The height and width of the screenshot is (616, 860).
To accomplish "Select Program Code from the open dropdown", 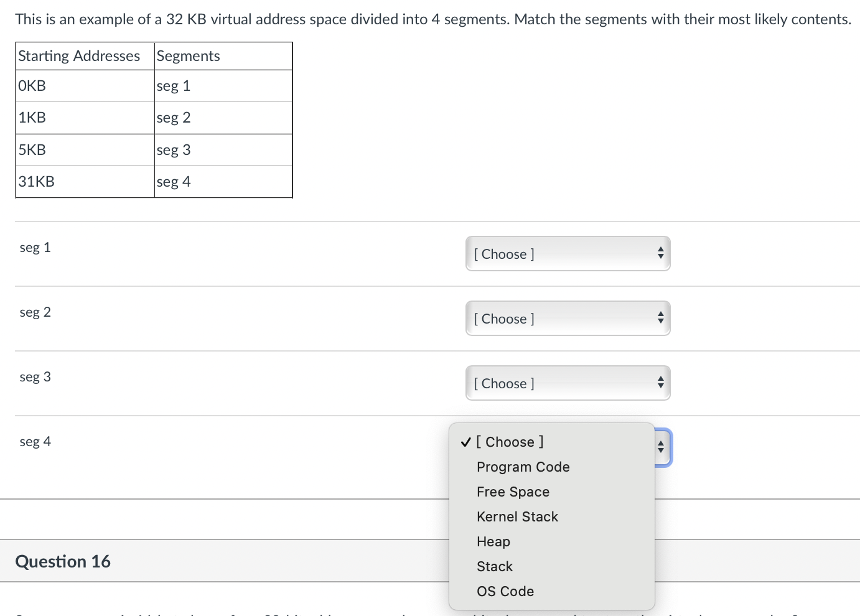I will pos(523,467).
